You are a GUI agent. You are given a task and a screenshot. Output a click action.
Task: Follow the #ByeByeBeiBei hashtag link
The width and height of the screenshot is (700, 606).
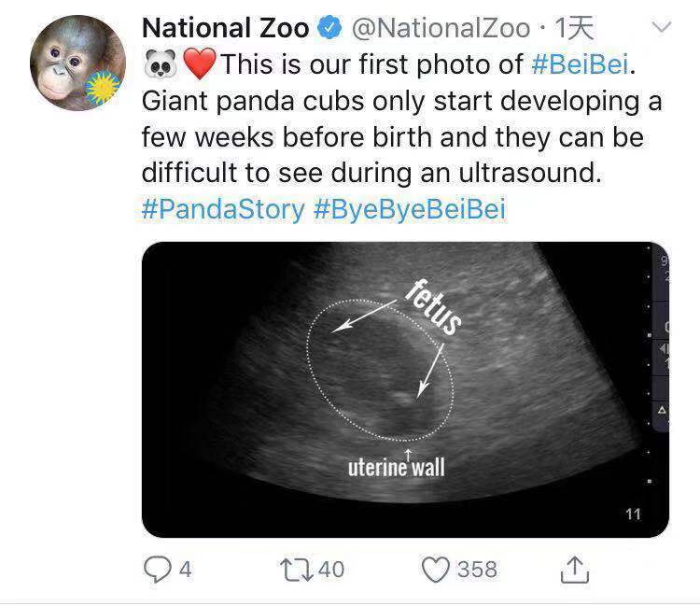409,207
